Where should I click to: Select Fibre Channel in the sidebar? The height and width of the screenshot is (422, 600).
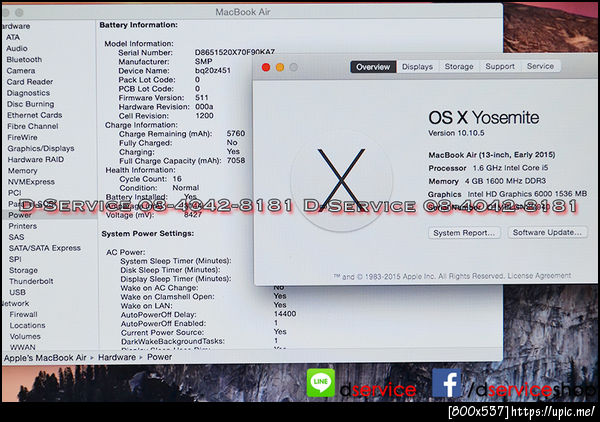[x=33, y=126]
